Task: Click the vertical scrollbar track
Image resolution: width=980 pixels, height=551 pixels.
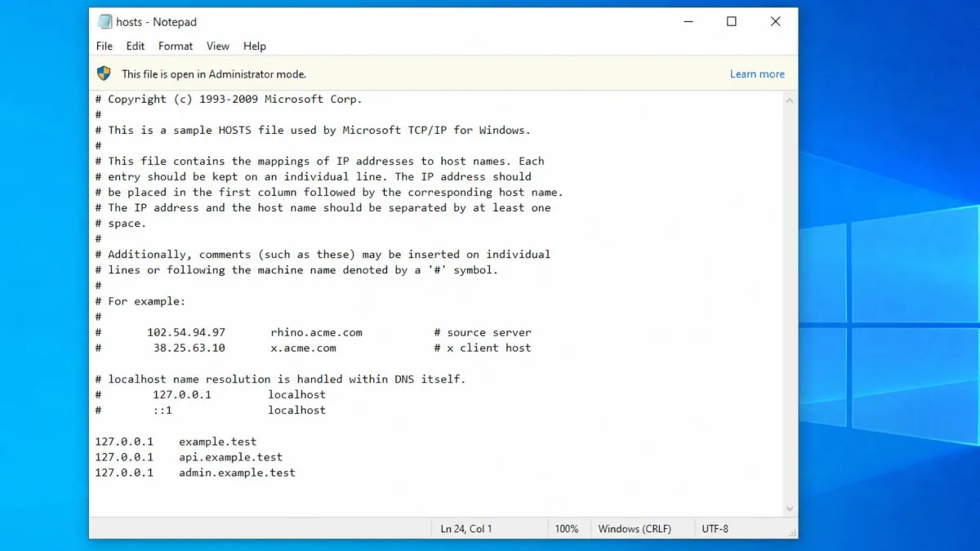Action: 790,304
